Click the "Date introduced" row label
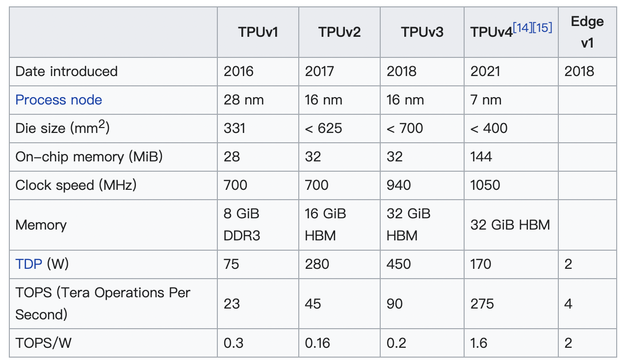The image size is (627, 364). point(67,72)
